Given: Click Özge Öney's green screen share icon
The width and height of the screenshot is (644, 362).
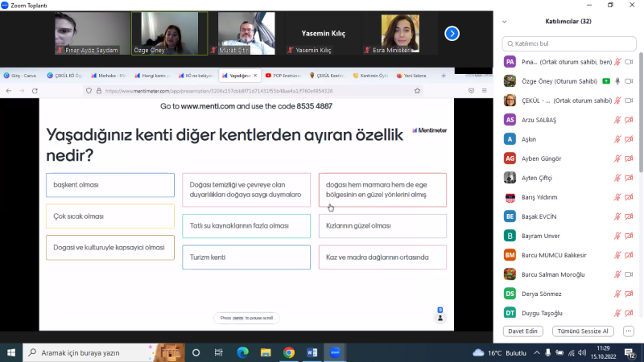Looking at the screenshot, I should coord(606,80).
